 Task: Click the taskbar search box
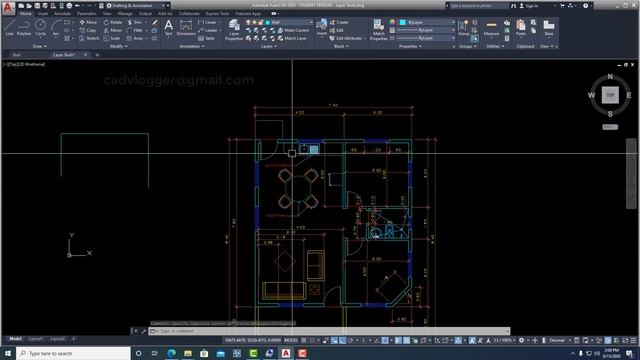(x=73, y=353)
